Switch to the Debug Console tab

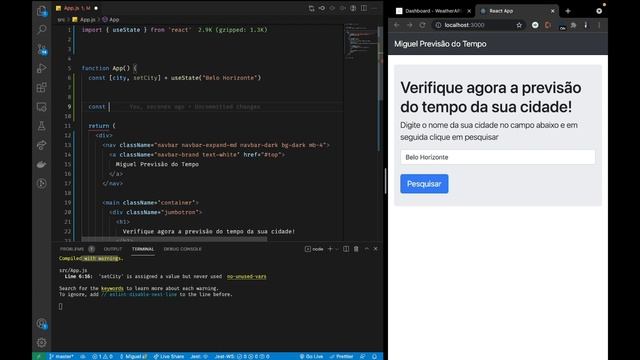(x=182, y=249)
